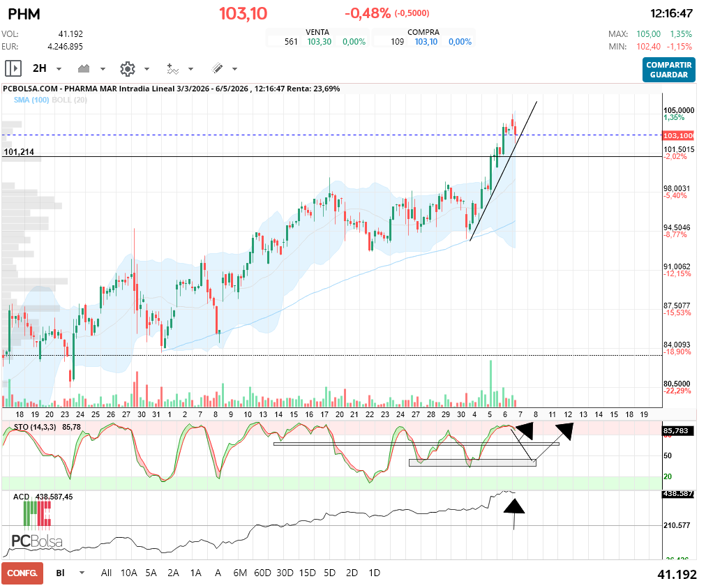Select the 30D time range

pos(285,573)
